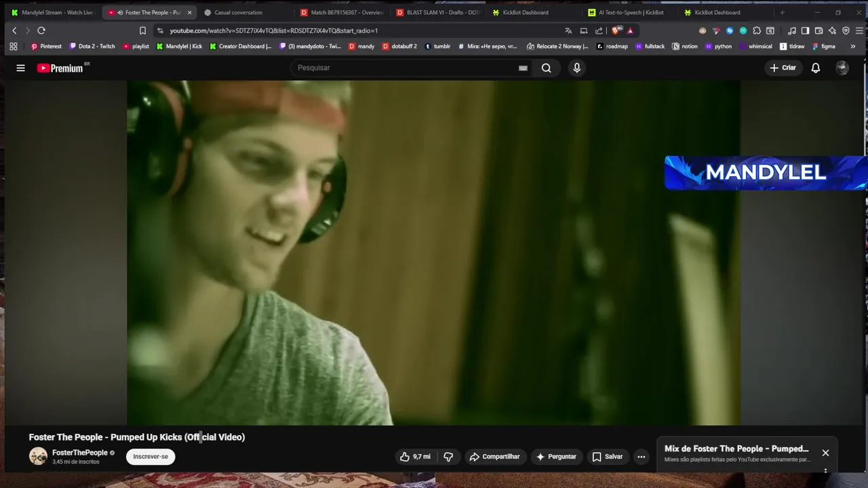
Task: Show all bookmarks grid icon
Action: [x=13, y=46]
